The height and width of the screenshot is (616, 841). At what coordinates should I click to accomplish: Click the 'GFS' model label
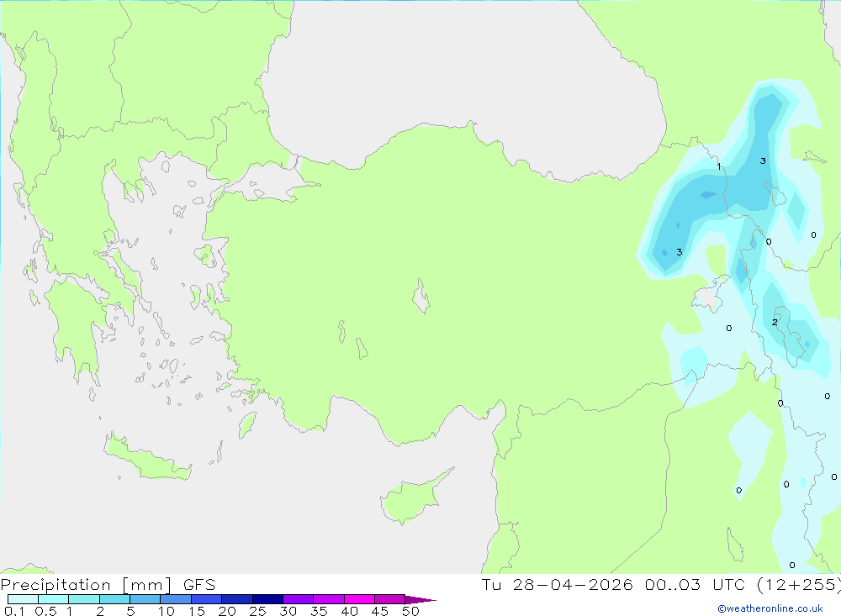[x=199, y=585]
